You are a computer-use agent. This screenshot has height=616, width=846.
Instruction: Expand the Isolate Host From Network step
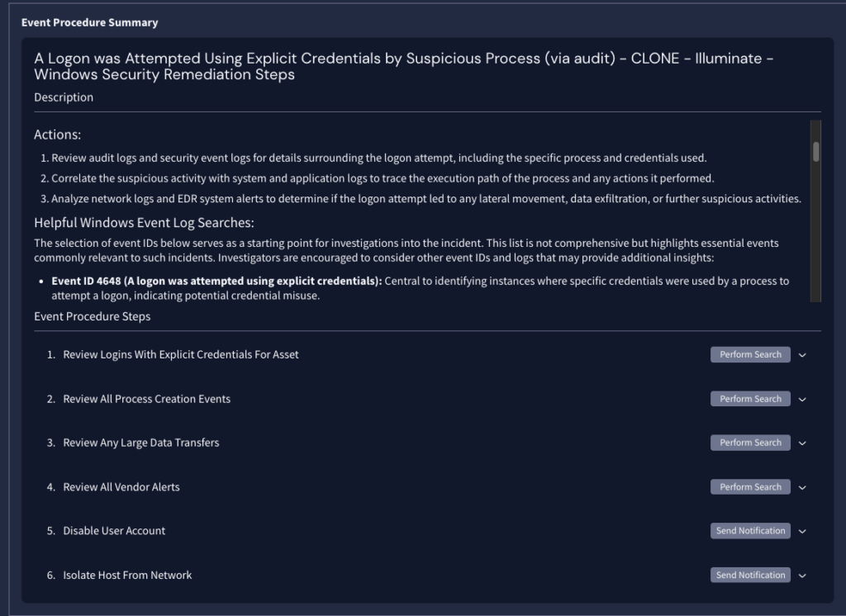[x=801, y=575]
